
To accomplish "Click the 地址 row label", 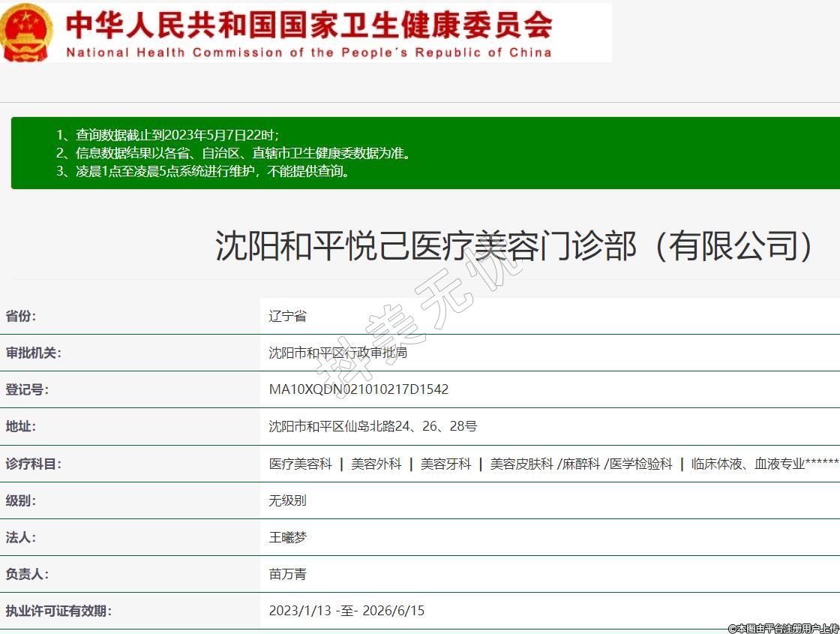I will coord(21,426).
